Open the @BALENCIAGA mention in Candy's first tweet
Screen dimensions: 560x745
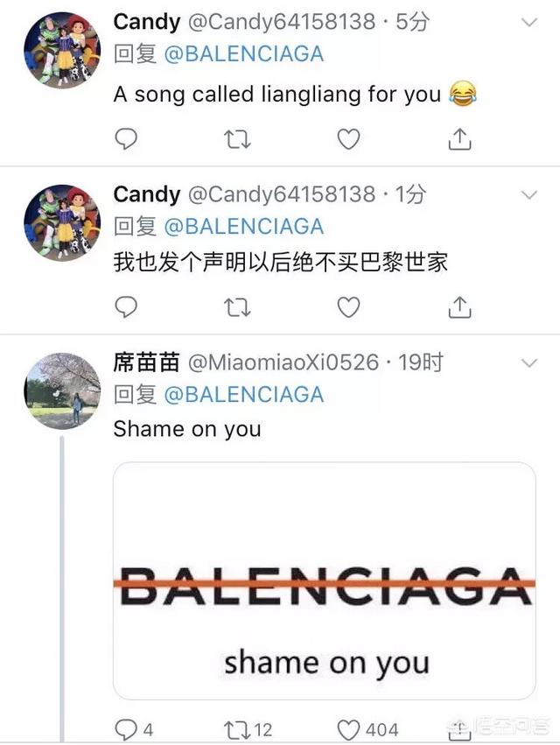coord(243,53)
